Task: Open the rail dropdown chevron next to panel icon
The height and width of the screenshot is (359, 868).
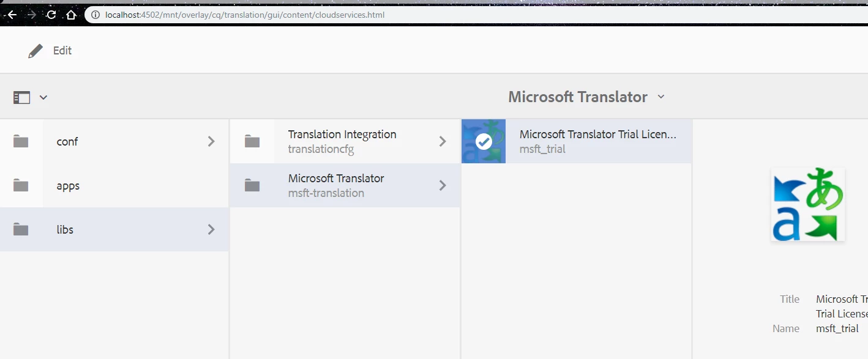Action: click(43, 97)
